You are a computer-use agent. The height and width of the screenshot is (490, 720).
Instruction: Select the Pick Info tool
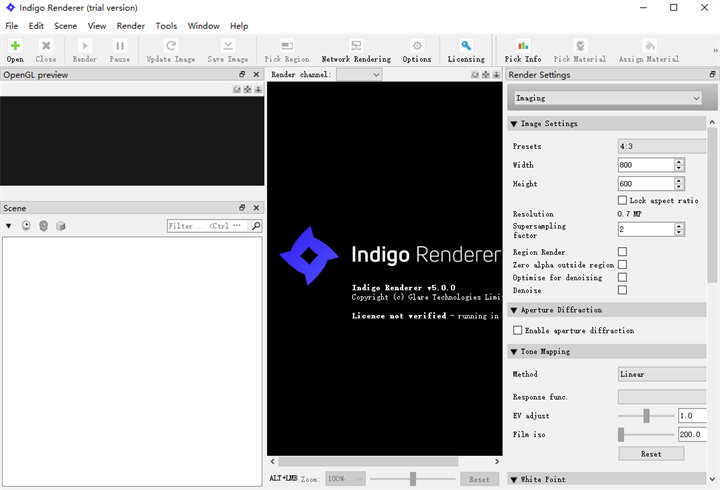[523, 45]
